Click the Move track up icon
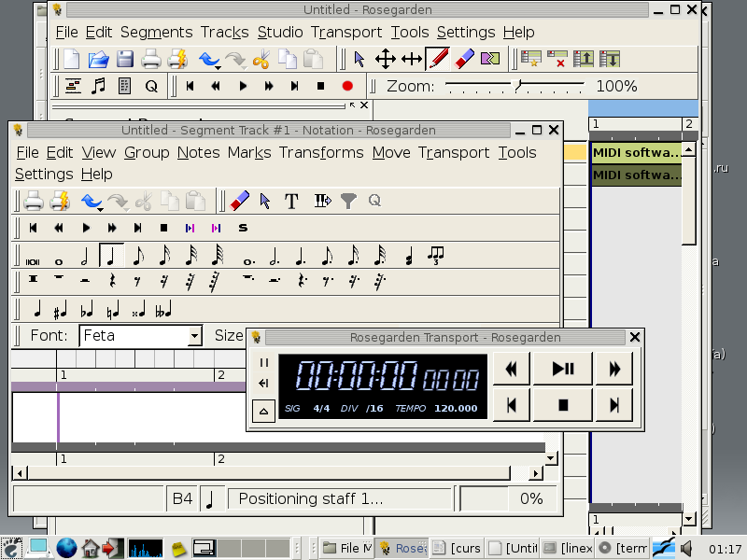747x560 pixels. coord(583,59)
